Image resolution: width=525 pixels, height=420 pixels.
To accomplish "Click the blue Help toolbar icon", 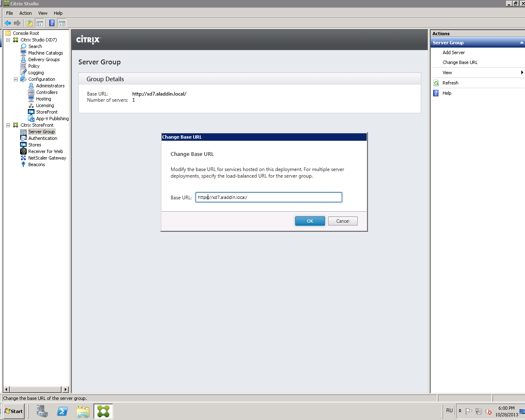I will click(x=52, y=23).
